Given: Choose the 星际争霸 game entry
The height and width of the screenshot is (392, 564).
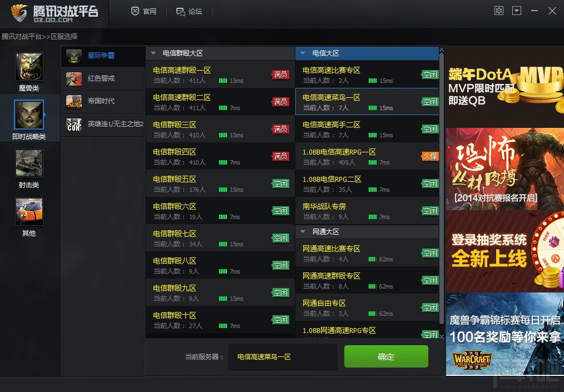Looking at the screenshot, I should pos(103,56).
